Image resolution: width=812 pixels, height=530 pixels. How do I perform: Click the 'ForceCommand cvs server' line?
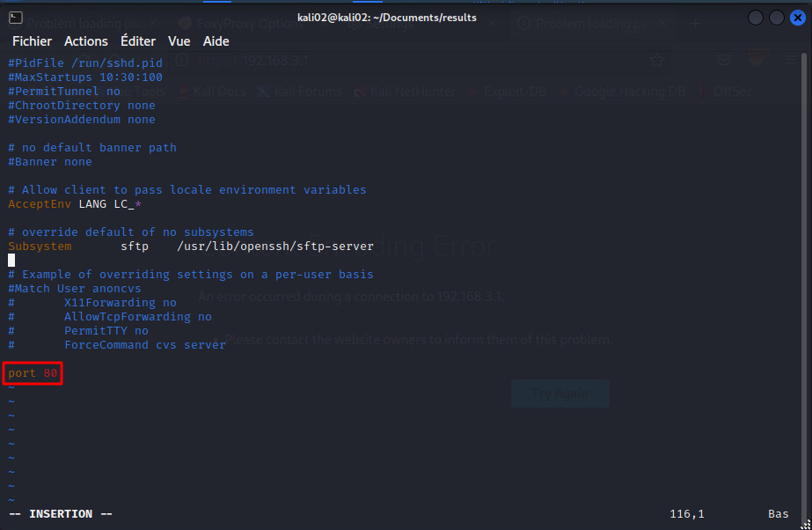(x=144, y=345)
